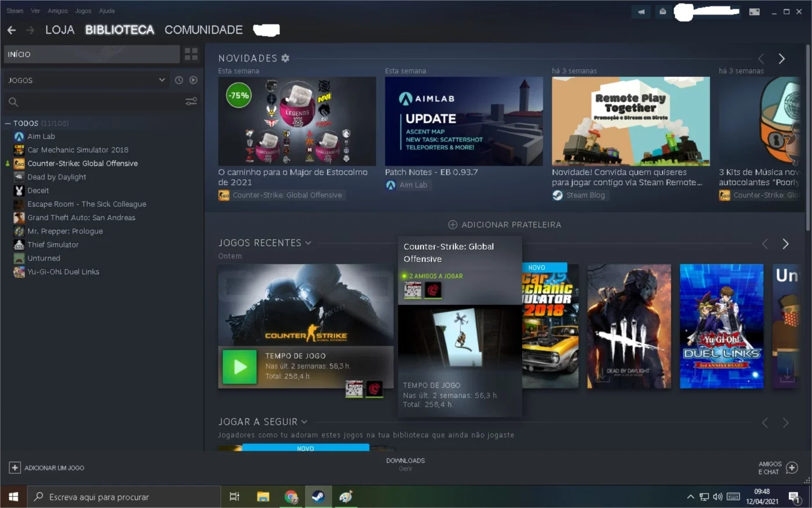Click the back navigation arrow
This screenshot has width=812, height=508.
(x=12, y=30)
